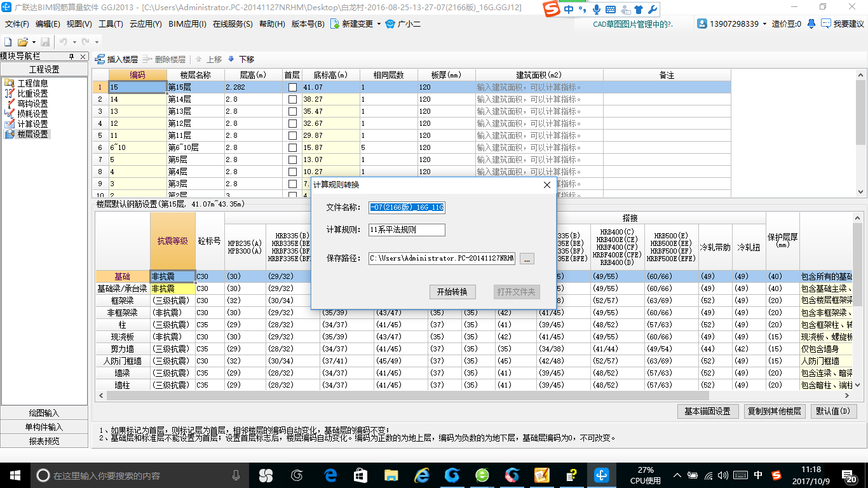Click the Redo arrow icon
The image size is (868, 488).
pos(86,41)
